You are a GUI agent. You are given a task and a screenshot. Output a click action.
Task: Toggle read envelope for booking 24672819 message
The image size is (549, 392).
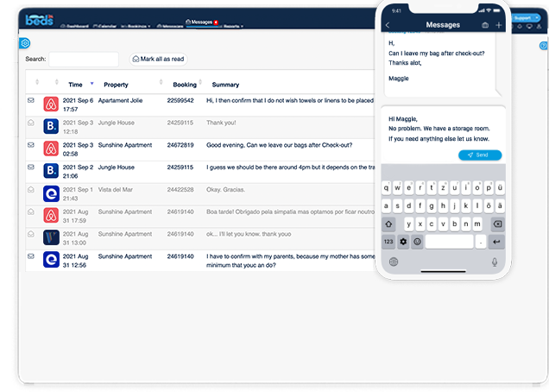pyautogui.click(x=31, y=145)
